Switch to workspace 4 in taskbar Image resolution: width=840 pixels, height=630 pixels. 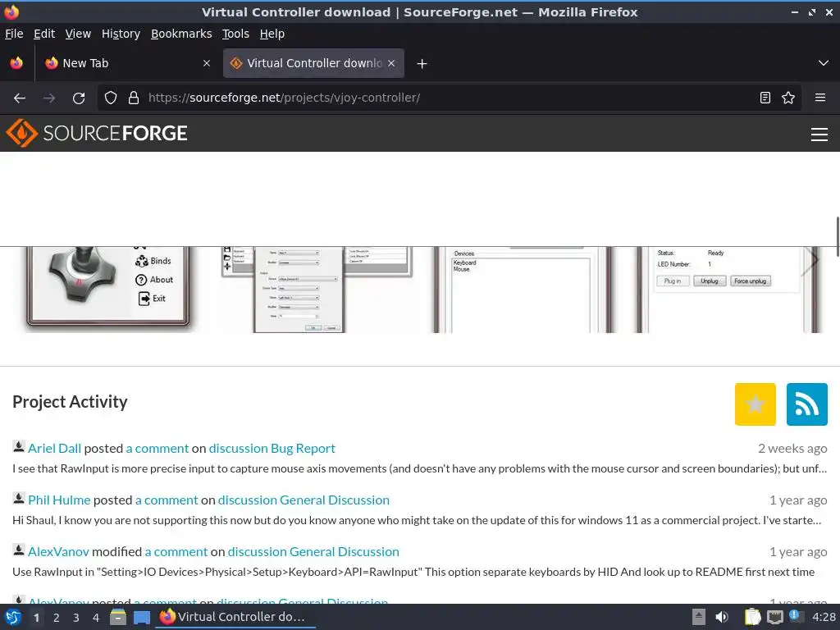[x=96, y=618]
